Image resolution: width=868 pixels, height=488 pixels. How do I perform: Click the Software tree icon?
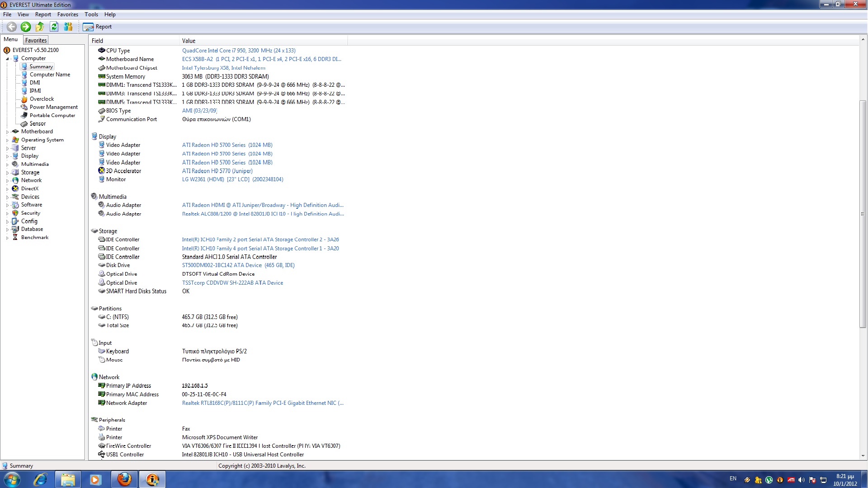15,205
